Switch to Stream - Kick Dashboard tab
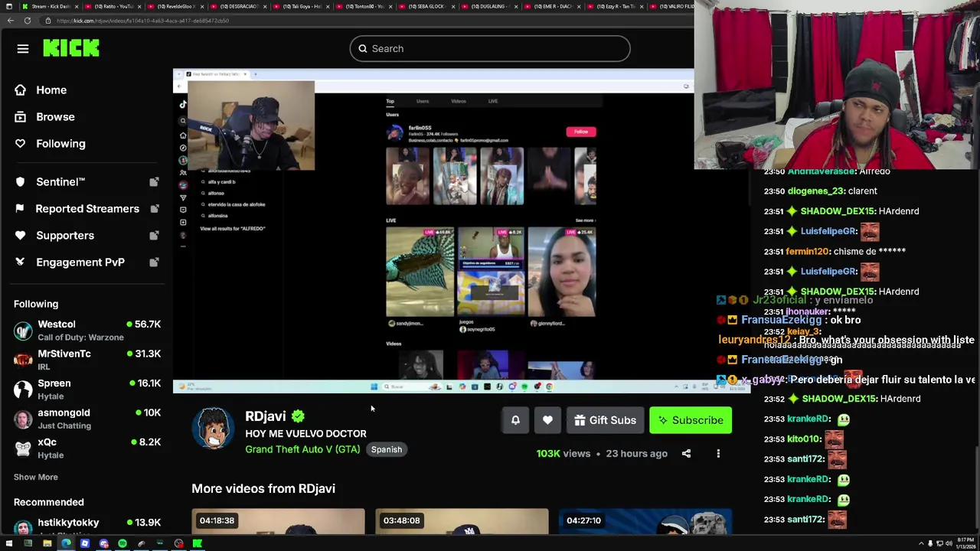 coord(51,6)
